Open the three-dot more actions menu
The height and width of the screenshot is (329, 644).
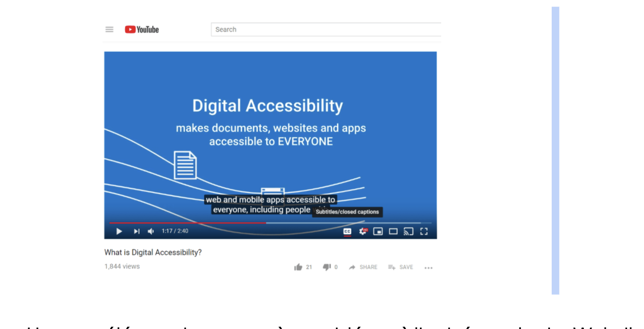tap(429, 268)
